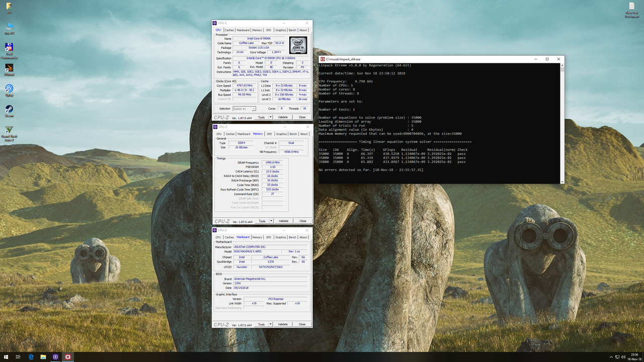This screenshot has height=362, width=644.
Task: Expand the hidden icons in the system tray
Action: point(611,357)
